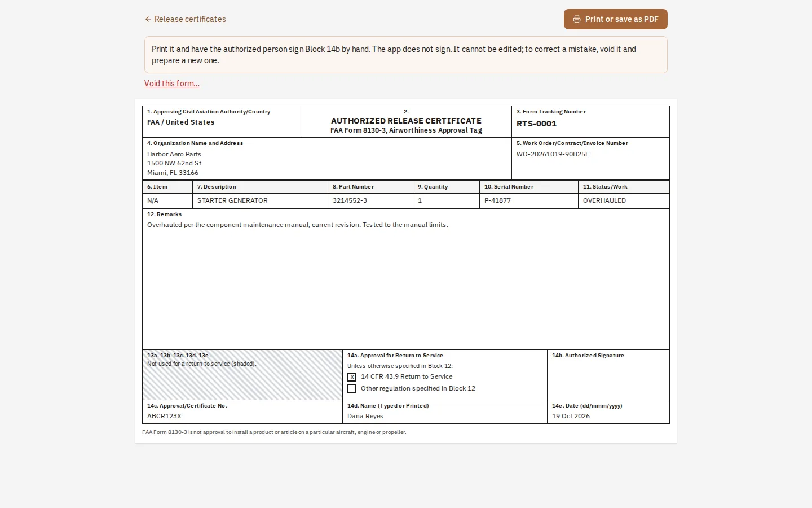The height and width of the screenshot is (508, 812).
Task: Click the date 19 Oct 2026
Action: 571,416
